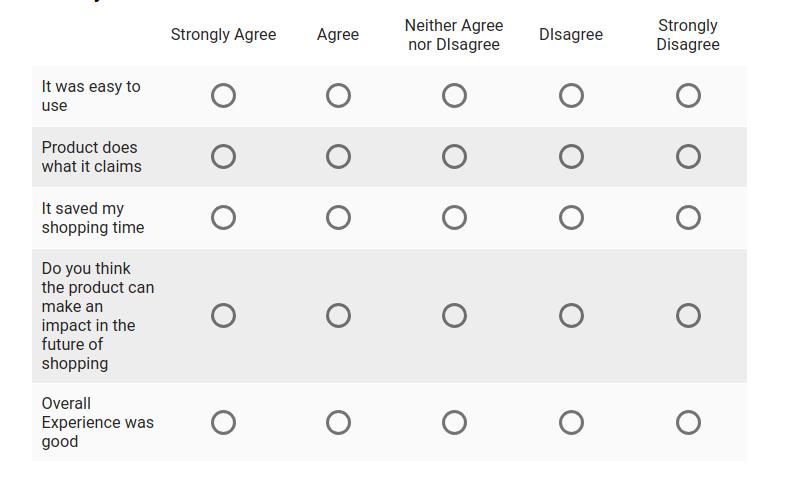
Task: Select Strongly Agree for future of shopping impact
Action: coord(223,315)
